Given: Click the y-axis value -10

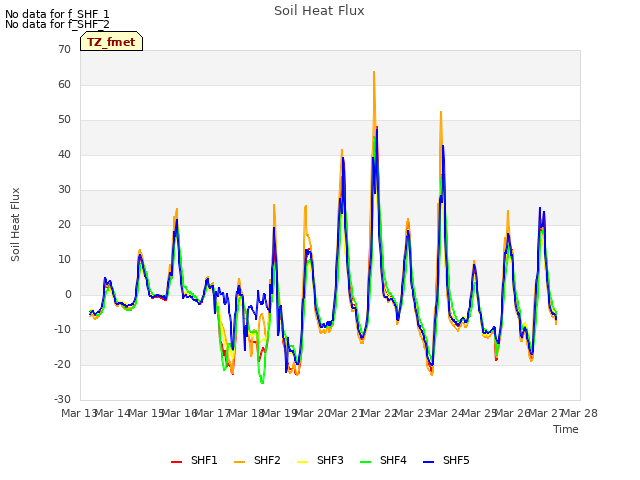Looking at the screenshot, I should tap(62, 329).
